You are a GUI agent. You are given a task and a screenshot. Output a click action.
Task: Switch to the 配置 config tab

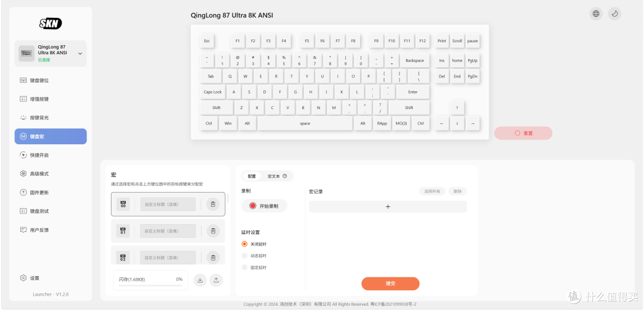click(252, 176)
